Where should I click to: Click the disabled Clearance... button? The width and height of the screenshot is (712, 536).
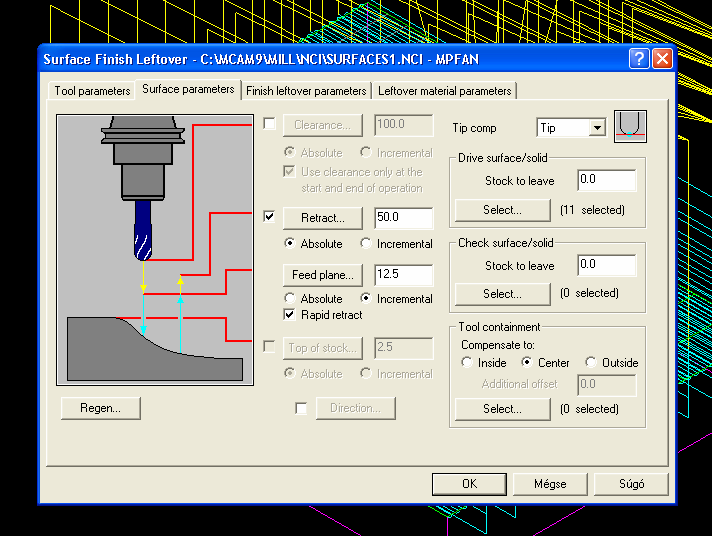pyautogui.click(x=323, y=125)
